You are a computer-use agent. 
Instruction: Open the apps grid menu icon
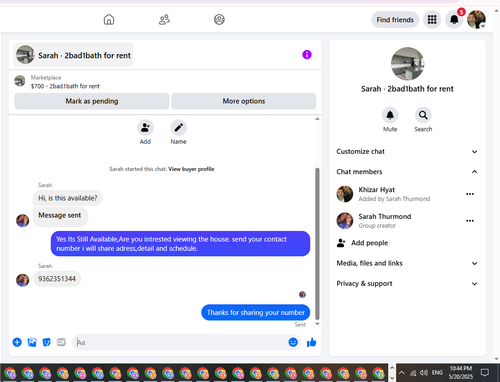point(432,20)
